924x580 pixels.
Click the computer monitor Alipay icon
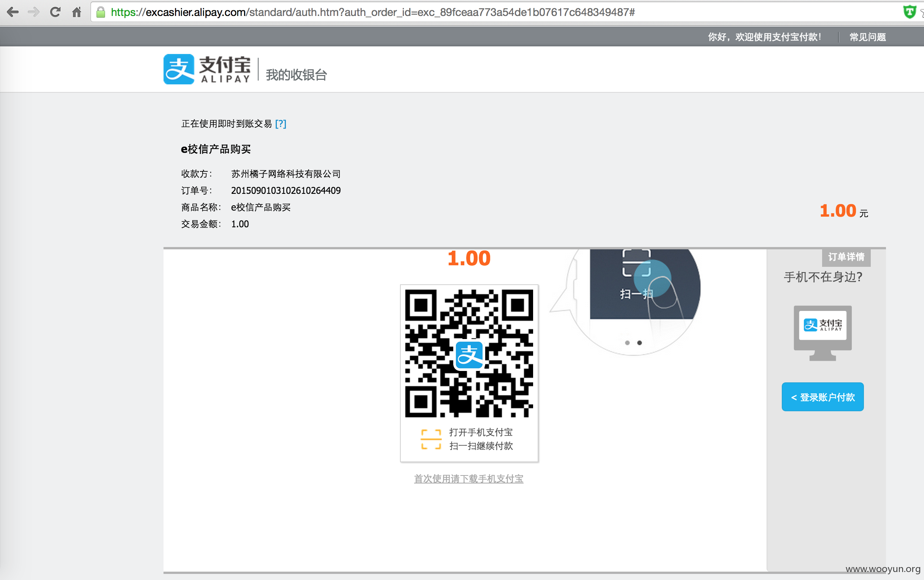pos(823,333)
